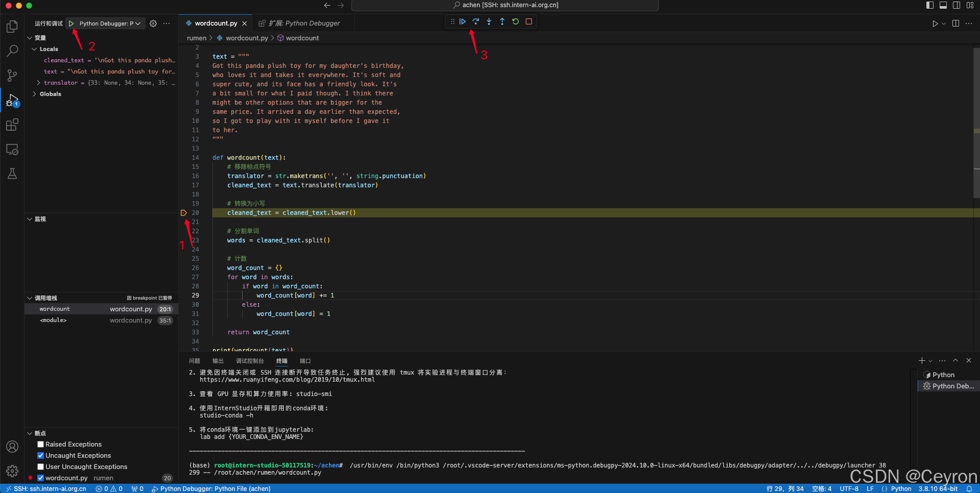Screen dimensions: 980x493
Task: Disable the Uncaught Exceptions checkbox
Action: (x=40, y=455)
